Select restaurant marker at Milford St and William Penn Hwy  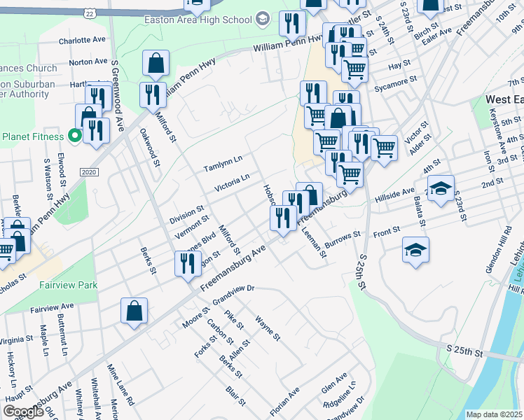coord(153,97)
